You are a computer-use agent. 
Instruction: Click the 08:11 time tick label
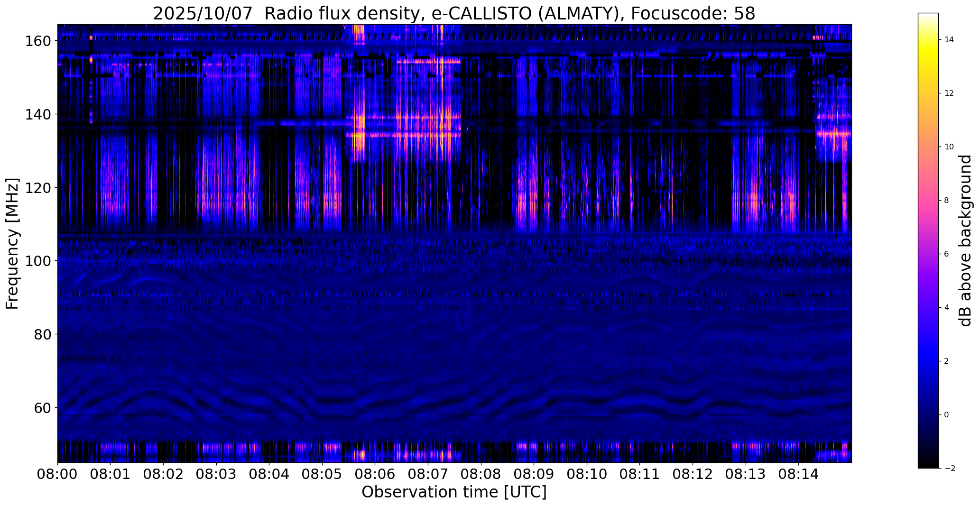click(x=639, y=474)
